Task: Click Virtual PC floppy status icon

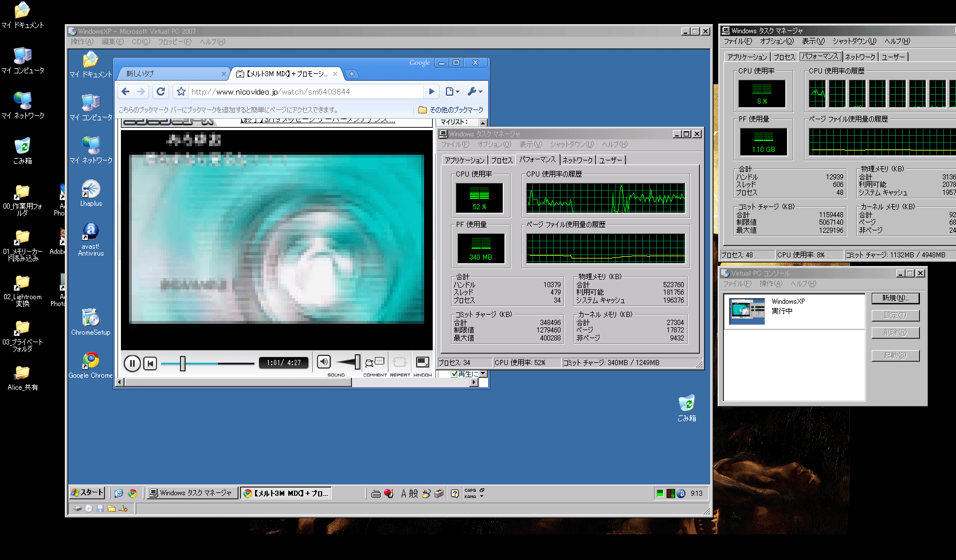Action: [100, 508]
